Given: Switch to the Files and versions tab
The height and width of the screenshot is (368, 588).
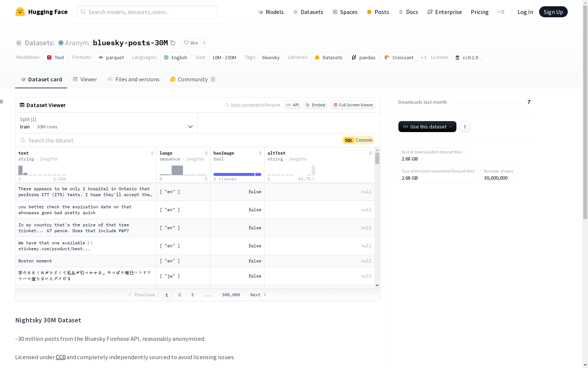Looking at the screenshot, I should (x=133, y=79).
